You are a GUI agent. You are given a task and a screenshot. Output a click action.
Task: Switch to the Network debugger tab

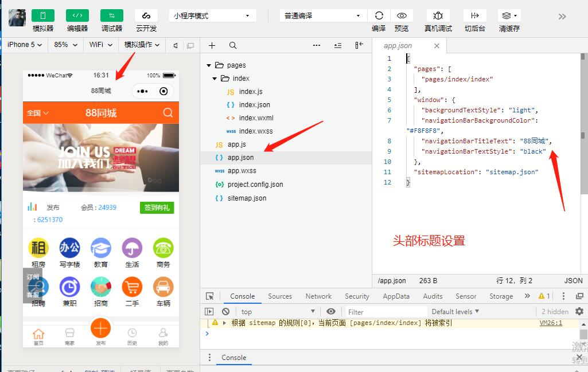[x=318, y=296]
